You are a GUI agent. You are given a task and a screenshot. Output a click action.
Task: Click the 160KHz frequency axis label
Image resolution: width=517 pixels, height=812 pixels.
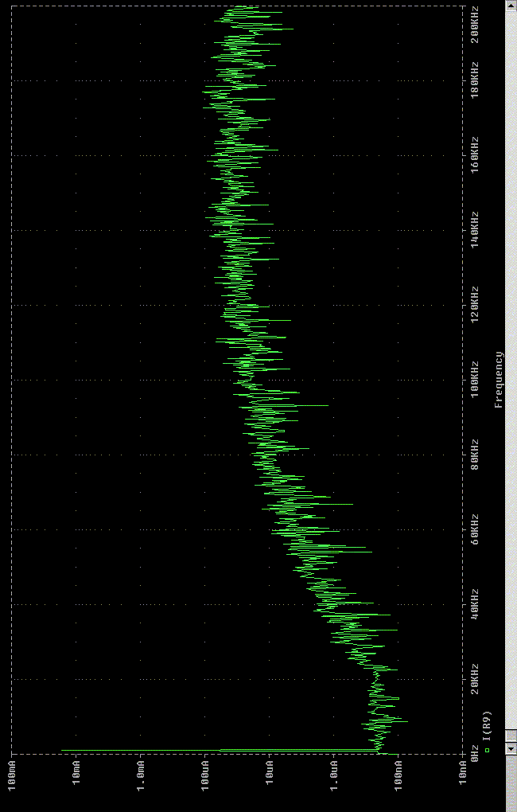click(475, 155)
